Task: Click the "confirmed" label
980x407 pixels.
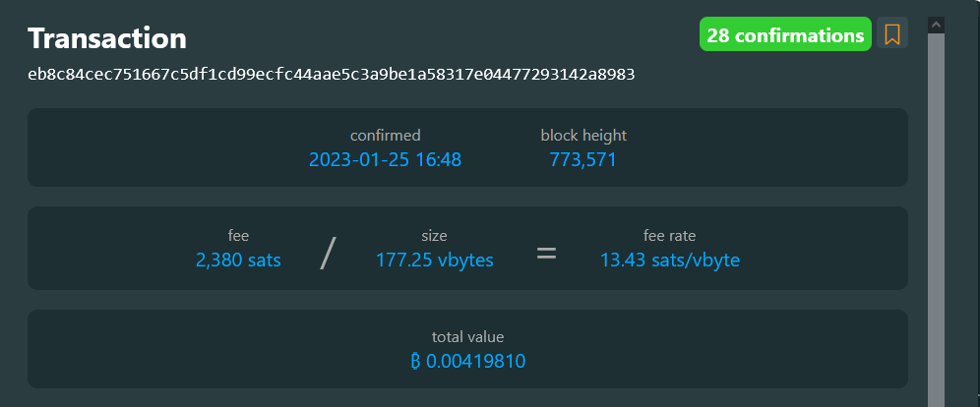Action: coord(385,136)
